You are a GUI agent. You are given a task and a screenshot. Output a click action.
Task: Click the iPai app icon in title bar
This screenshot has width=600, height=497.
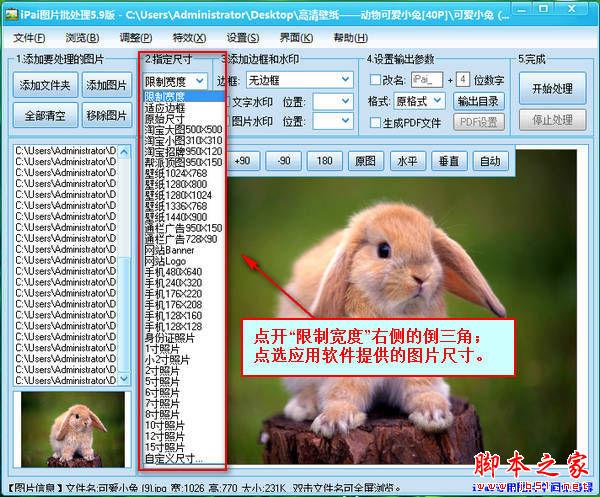(12, 14)
